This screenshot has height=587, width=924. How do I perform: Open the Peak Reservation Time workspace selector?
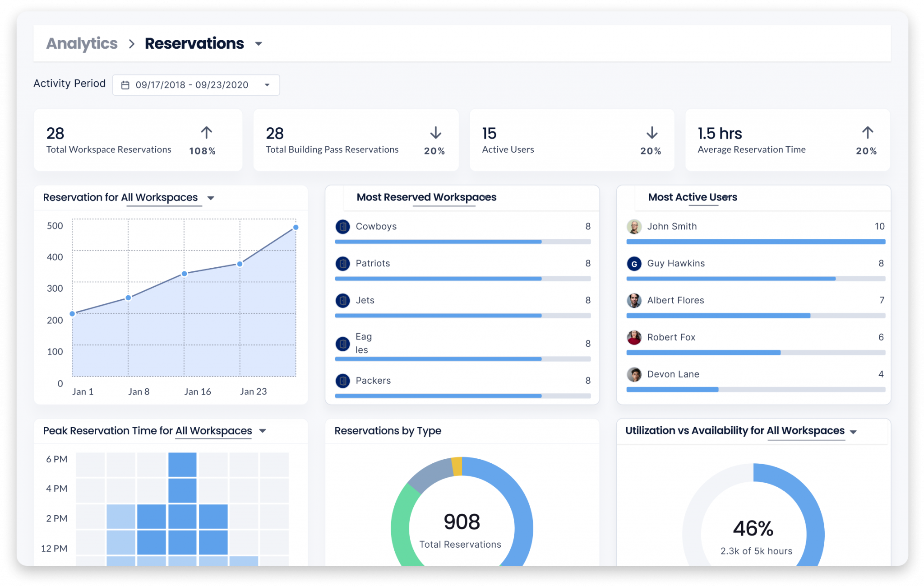pyautogui.click(x=262, y=431)
